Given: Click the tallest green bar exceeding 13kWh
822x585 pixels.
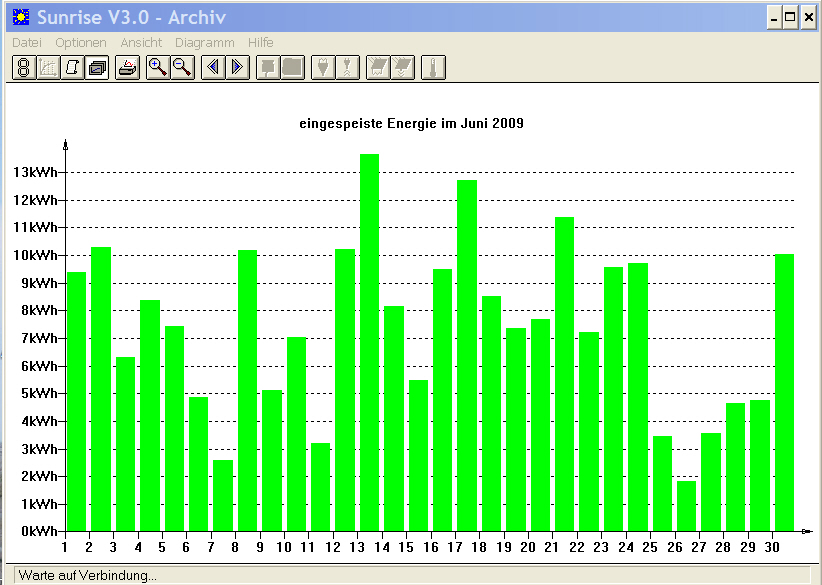Looking at the screenshot, I should (370, 342).
